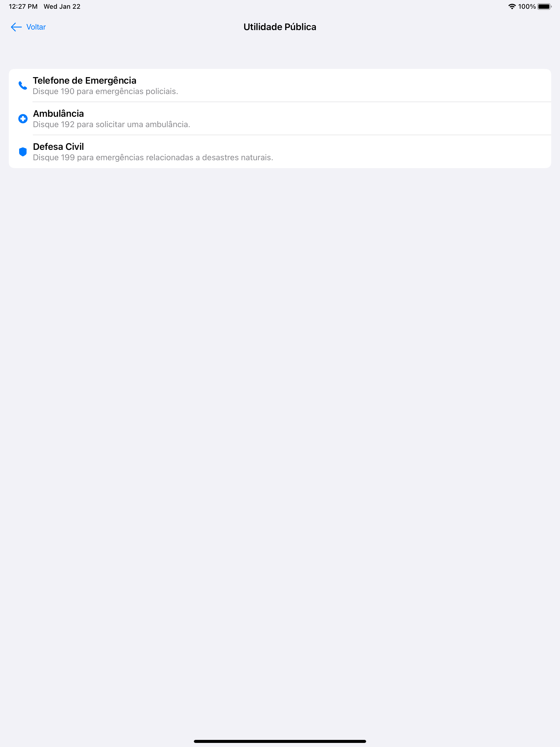Tap the Utilidade Pública title

[x=280, y=27]
